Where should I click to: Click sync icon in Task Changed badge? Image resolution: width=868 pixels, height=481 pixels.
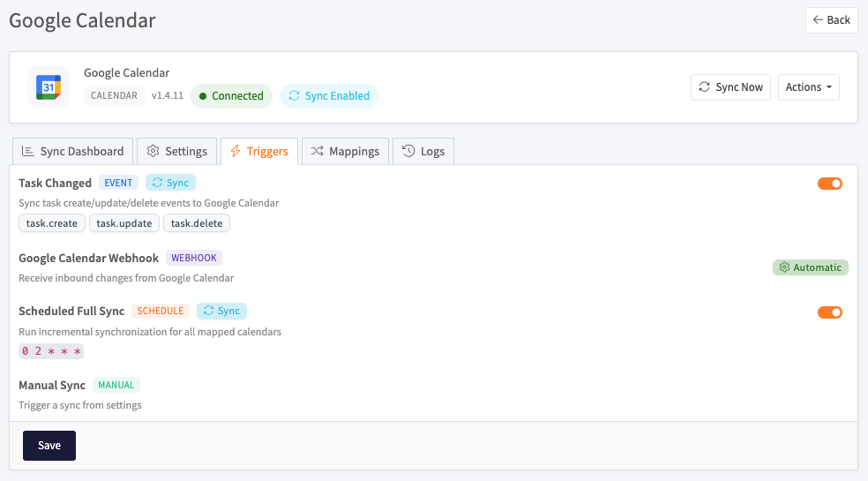pos(157,183)
